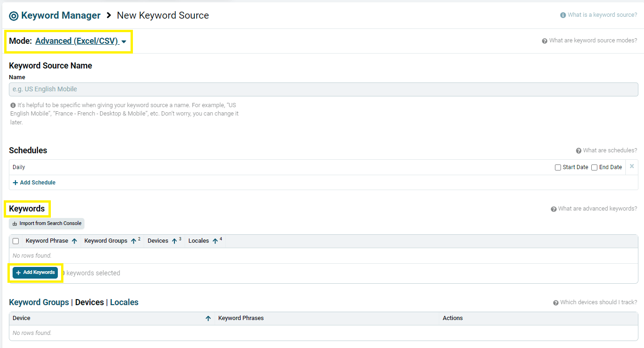Open the 'What are schedules?' help link
Image resolution: width=644 pixels, height=348 pixels.
pyautogui.click(x=610, y=150)
